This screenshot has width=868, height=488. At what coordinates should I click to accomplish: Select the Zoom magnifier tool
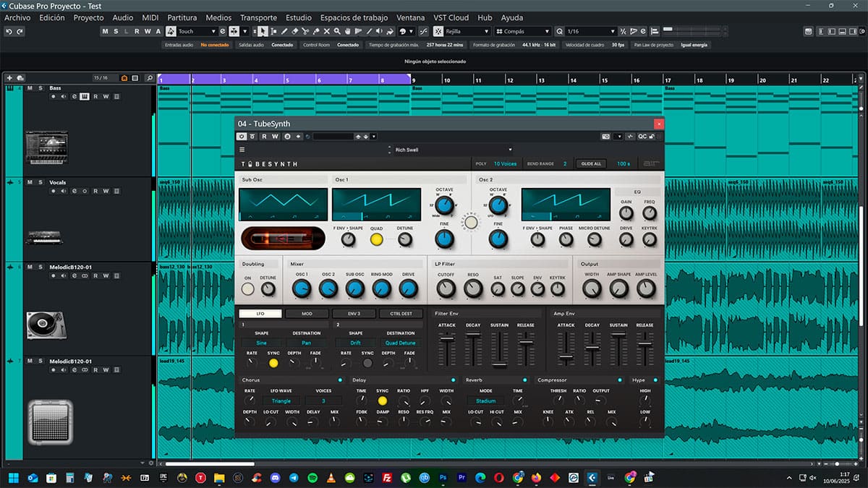[338, 32]
